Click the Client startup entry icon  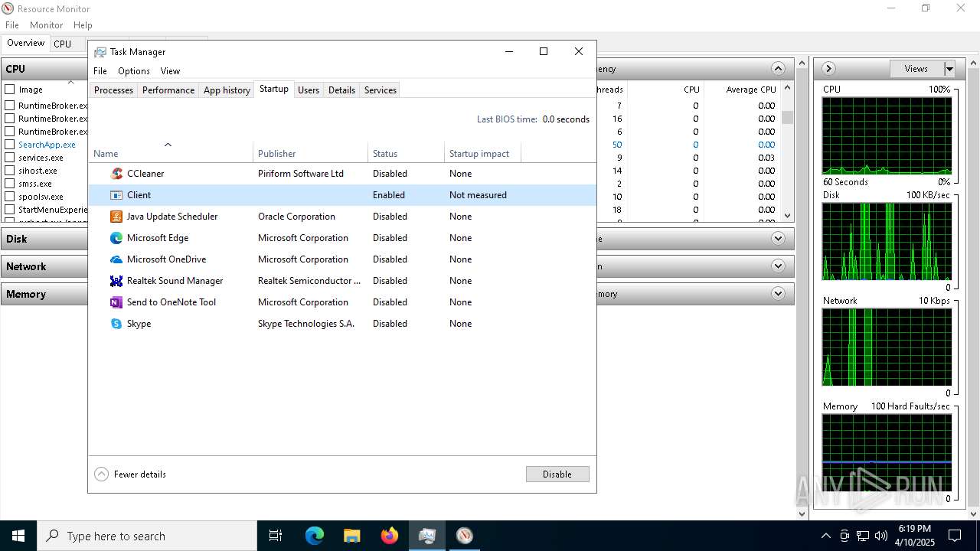(116, 195)
